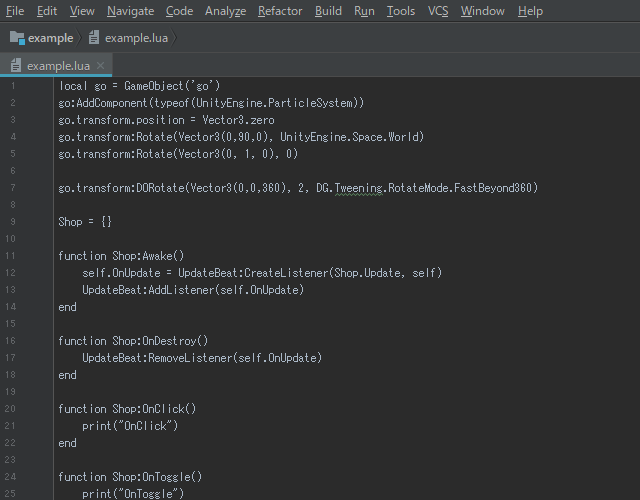Open the Analyze menu
Screen dimensions: 640x500
pos(225,11)
